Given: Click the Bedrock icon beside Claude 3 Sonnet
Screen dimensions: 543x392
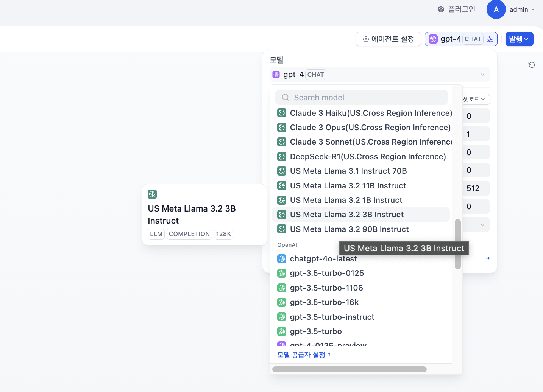Looking at the screenshot, I should (x=282, y=142).
